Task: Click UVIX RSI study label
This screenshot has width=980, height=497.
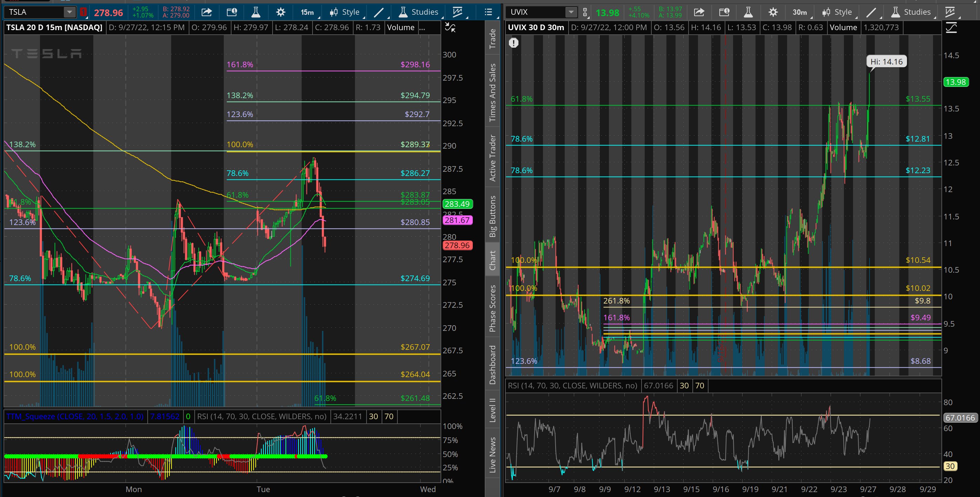Action: coord(572,386)
